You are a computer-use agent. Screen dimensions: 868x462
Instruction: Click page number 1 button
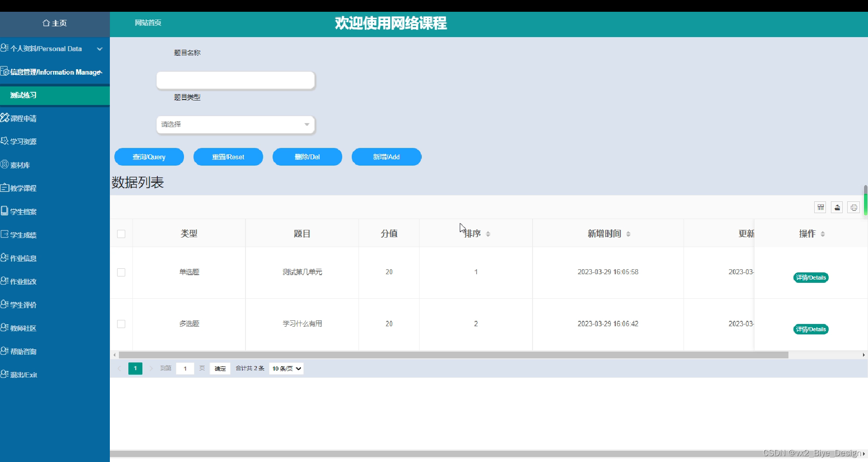[135, 368]
